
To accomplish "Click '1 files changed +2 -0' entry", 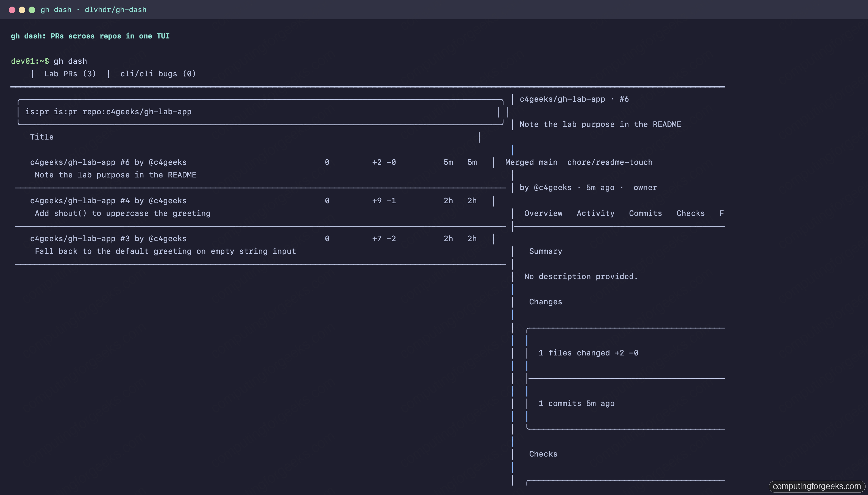I will (x=588, y=353).
